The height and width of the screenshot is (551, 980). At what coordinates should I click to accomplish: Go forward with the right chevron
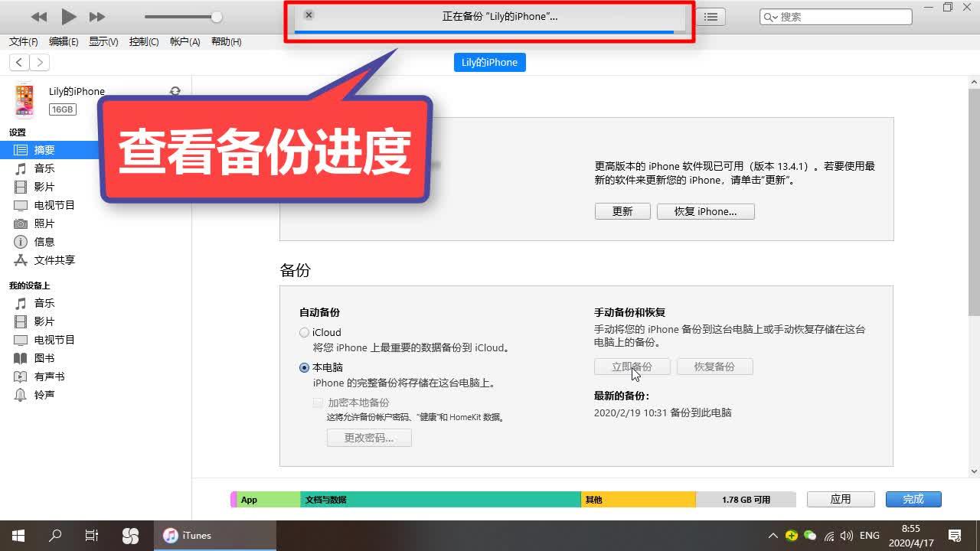(39, 63)
